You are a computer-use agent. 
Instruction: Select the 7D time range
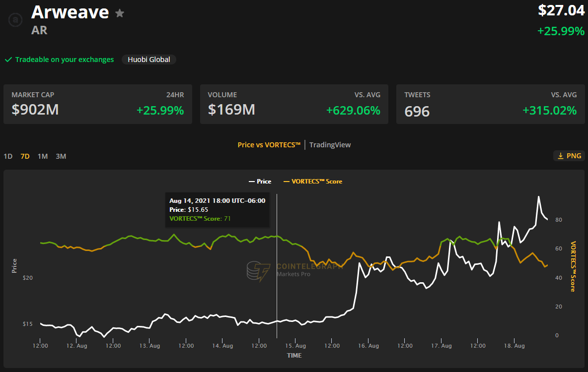[x=25, y=156]
